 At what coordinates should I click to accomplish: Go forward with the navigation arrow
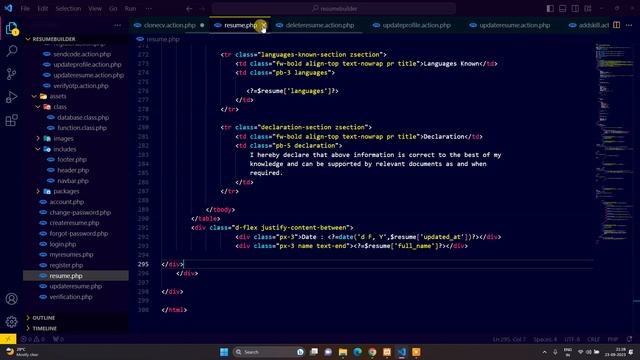click(202, 9)
